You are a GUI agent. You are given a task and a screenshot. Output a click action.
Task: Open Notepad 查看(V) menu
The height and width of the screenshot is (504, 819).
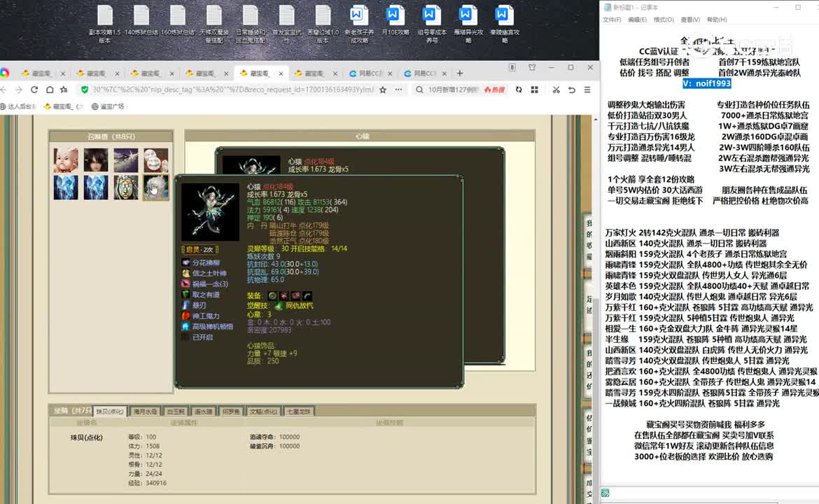(690, 20)
